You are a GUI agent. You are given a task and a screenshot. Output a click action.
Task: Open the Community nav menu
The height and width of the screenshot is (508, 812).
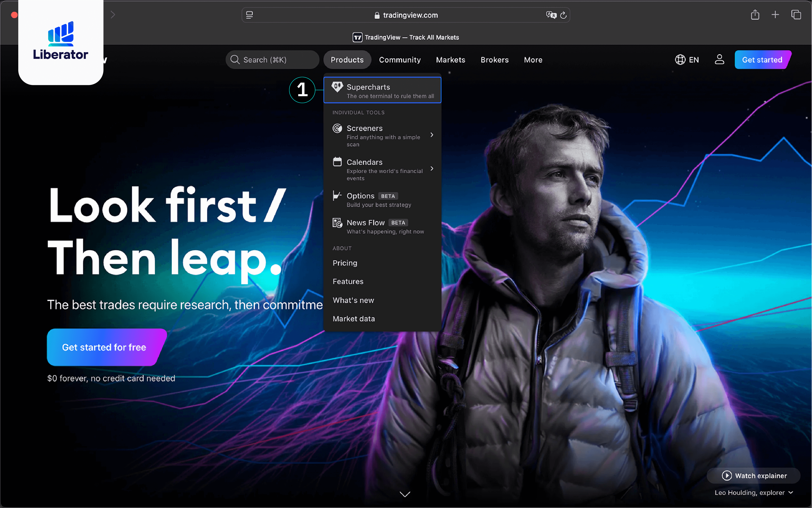coord(400,60)
